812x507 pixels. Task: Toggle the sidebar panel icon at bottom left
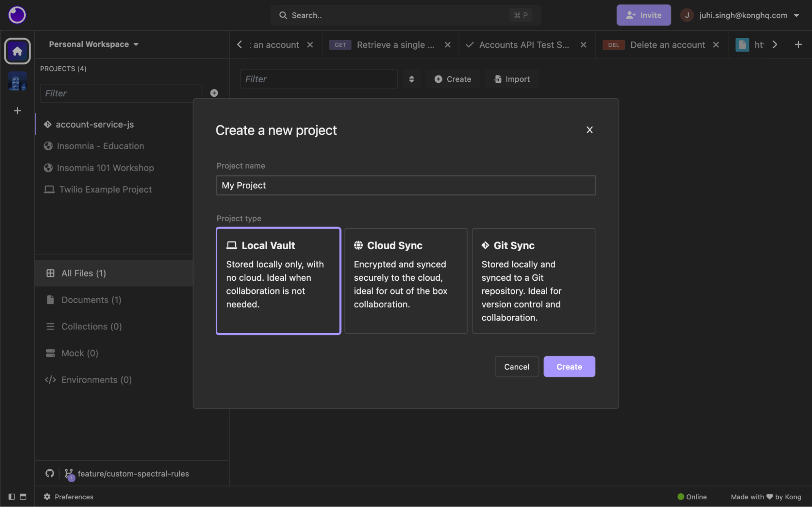coord(11,496)
